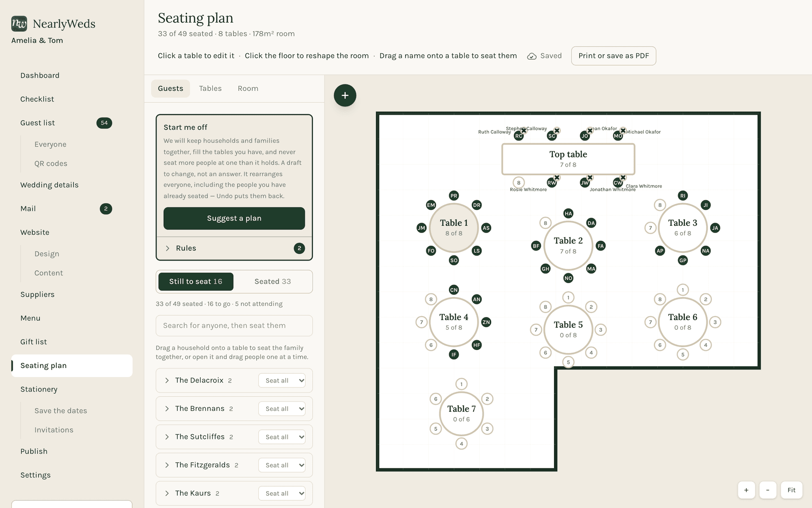Image resolution: width=812 pixels, height=508 pixels.
Task: Open Seat all dropdown for The Kaurs
Action: click(x=282, y=493)
